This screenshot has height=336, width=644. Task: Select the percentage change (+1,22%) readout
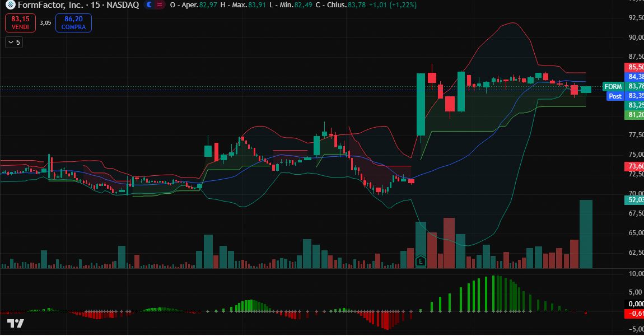click(402, 5)
